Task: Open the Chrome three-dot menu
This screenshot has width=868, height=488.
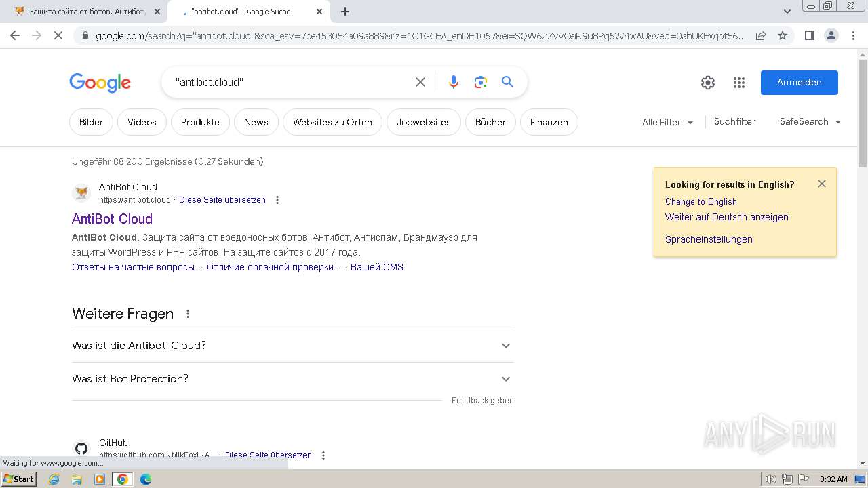Action: click(x=852, y=35)
